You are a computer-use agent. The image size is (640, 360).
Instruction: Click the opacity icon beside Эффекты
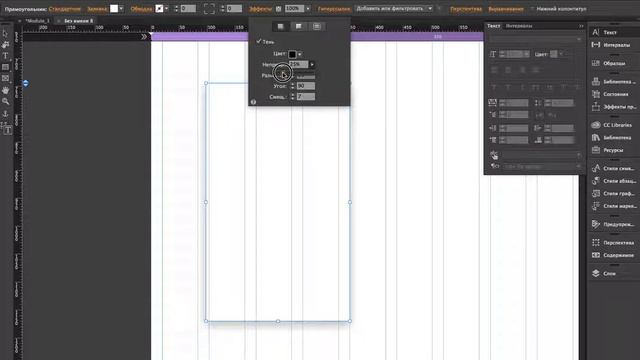tap(278, 9)
